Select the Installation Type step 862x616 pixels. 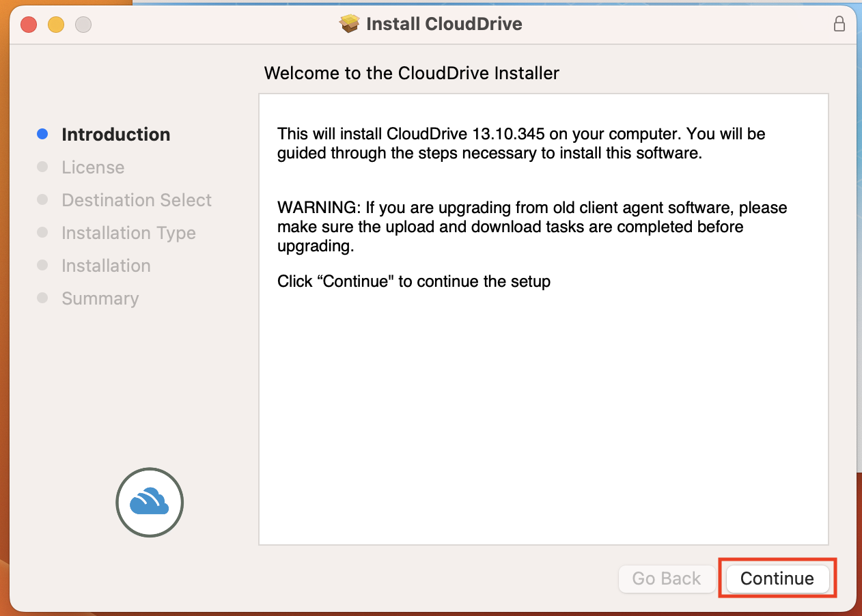click(128, 233)
